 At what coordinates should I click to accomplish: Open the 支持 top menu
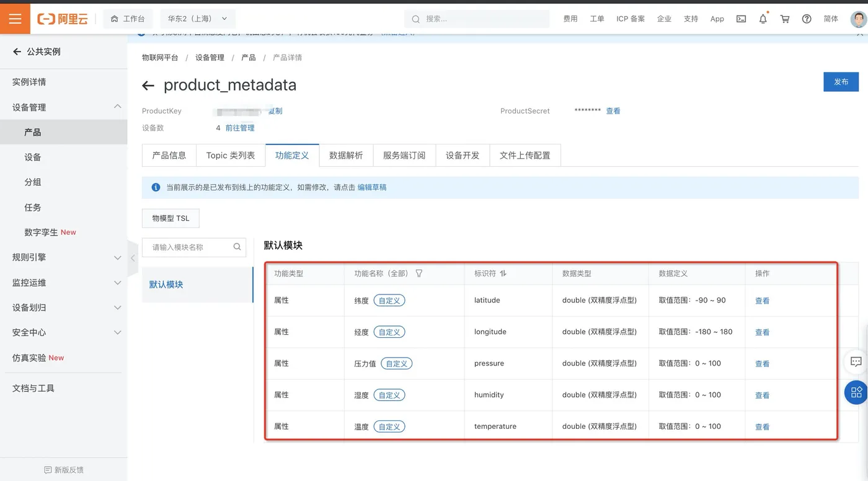pos(691,19)
